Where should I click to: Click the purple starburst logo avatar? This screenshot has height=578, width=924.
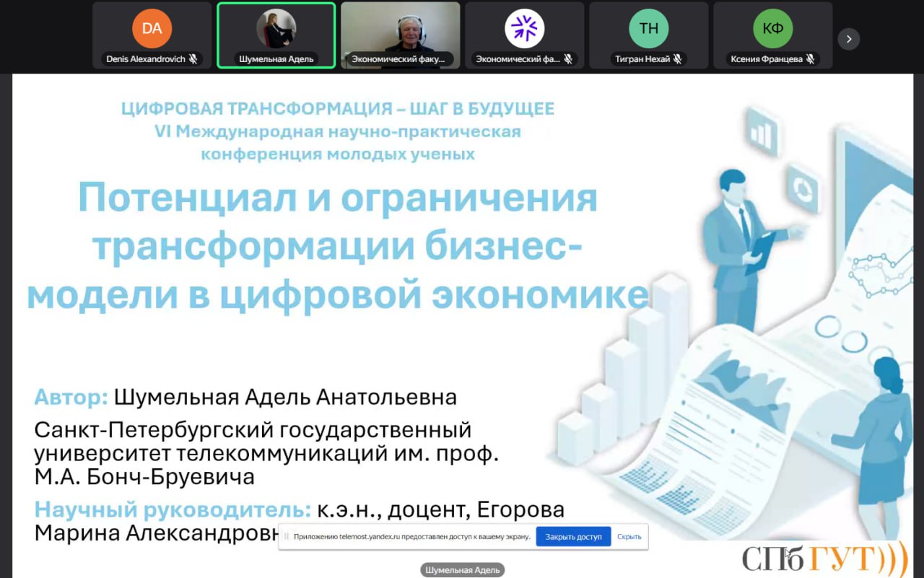pyautogui.click(x=524, y=29)
